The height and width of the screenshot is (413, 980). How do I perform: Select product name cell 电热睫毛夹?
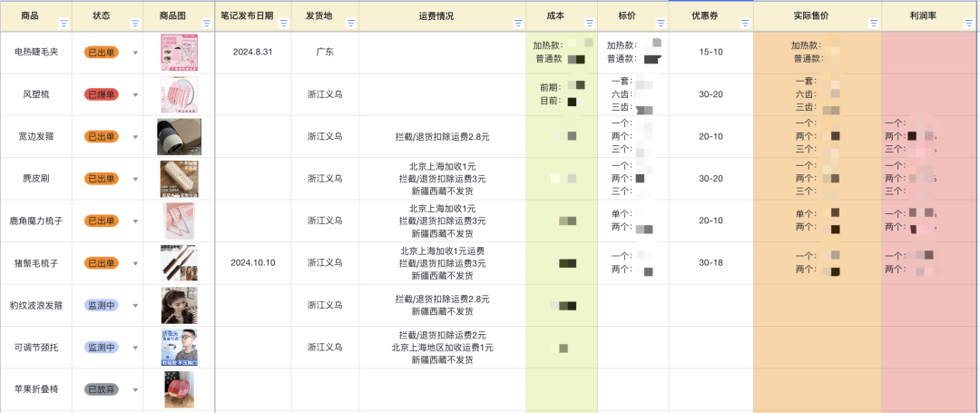coord(36,53)
